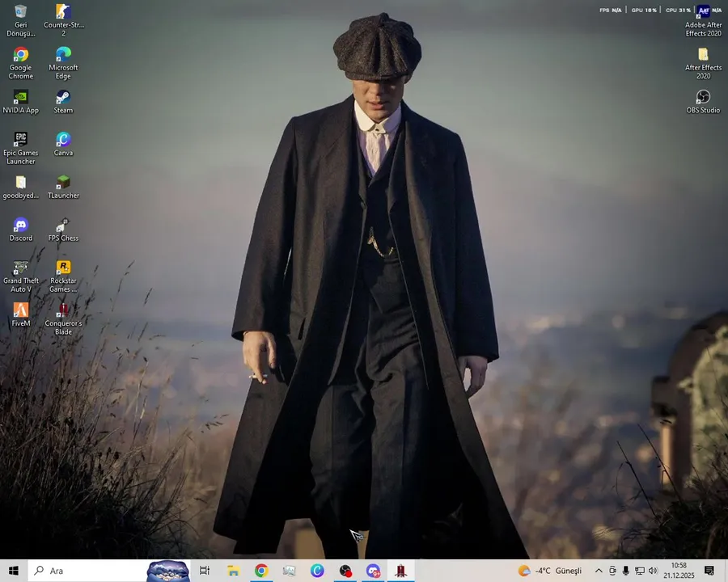Select the Epic Games Launcher icon

tap(20, 149)
